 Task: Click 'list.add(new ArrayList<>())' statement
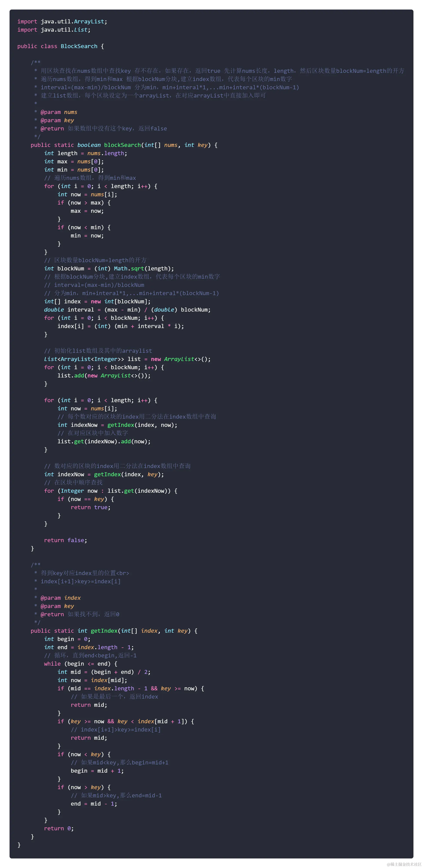coord(104,375)
